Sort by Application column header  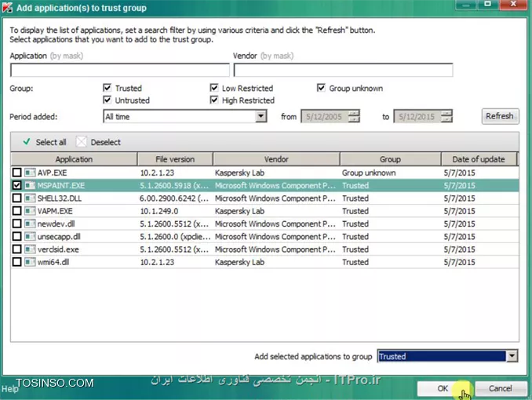click(74, 159)
